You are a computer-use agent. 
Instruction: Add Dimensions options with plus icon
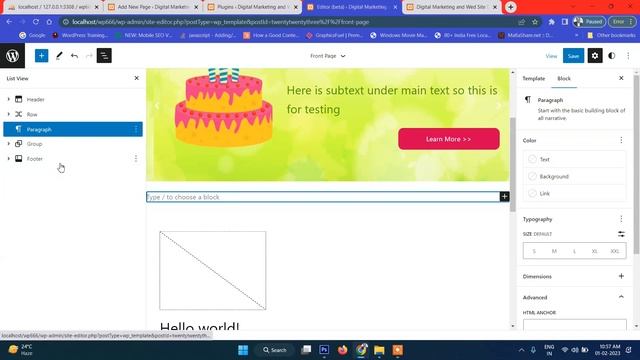[621, 276]
